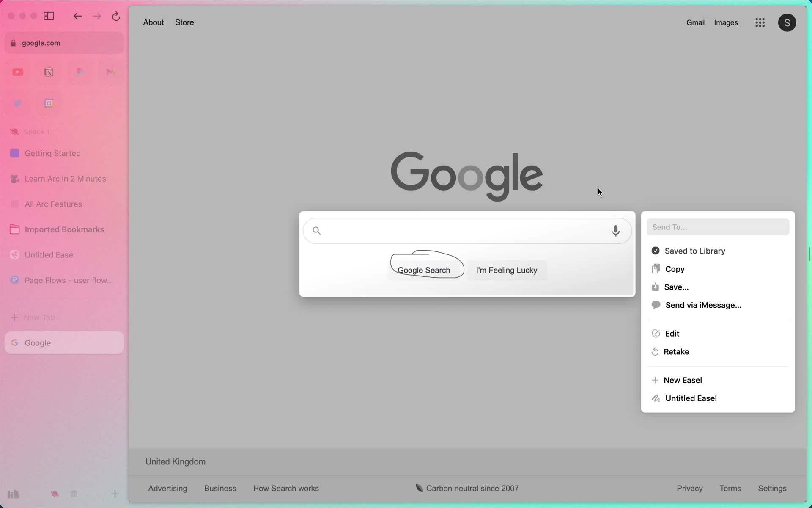The height and width of the screenshot is (508, 812).
Task: Click 'Send via iMessage...' context menu item
Action: (703, 305)
